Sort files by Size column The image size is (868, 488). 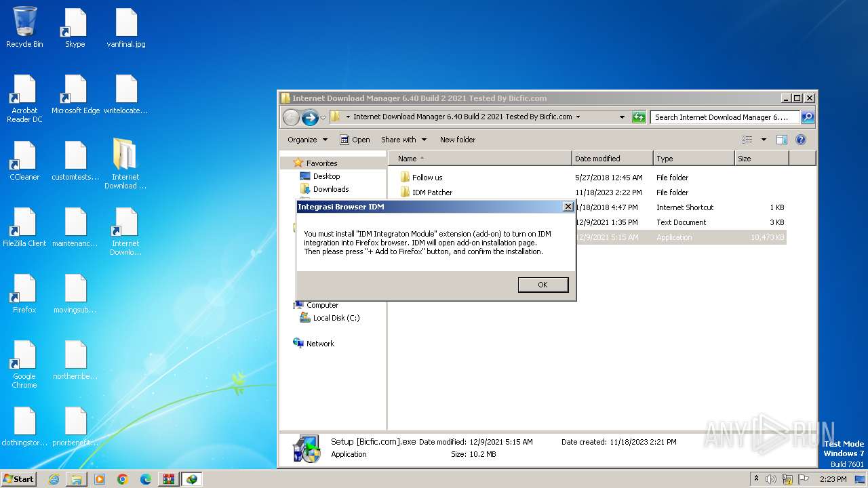click(762, 159)
